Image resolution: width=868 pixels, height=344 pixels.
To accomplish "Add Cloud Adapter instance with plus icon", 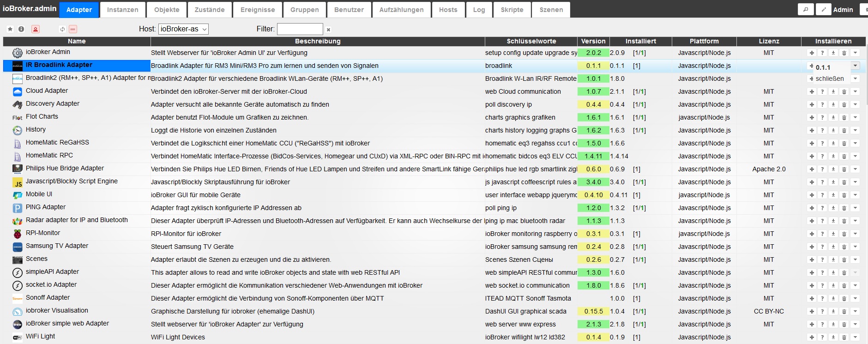I will [x=812, y=92].
